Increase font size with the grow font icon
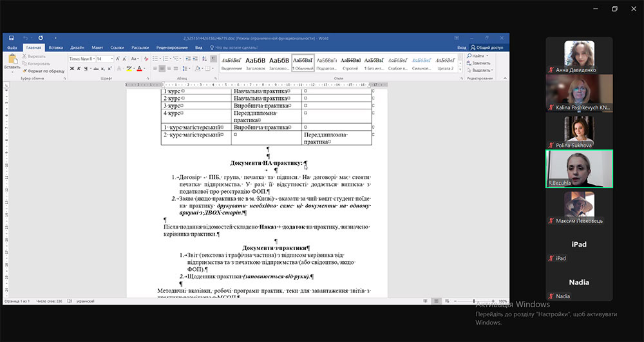Screen dimensions: 644x342 pyautogui.click(x=118, y=59)
